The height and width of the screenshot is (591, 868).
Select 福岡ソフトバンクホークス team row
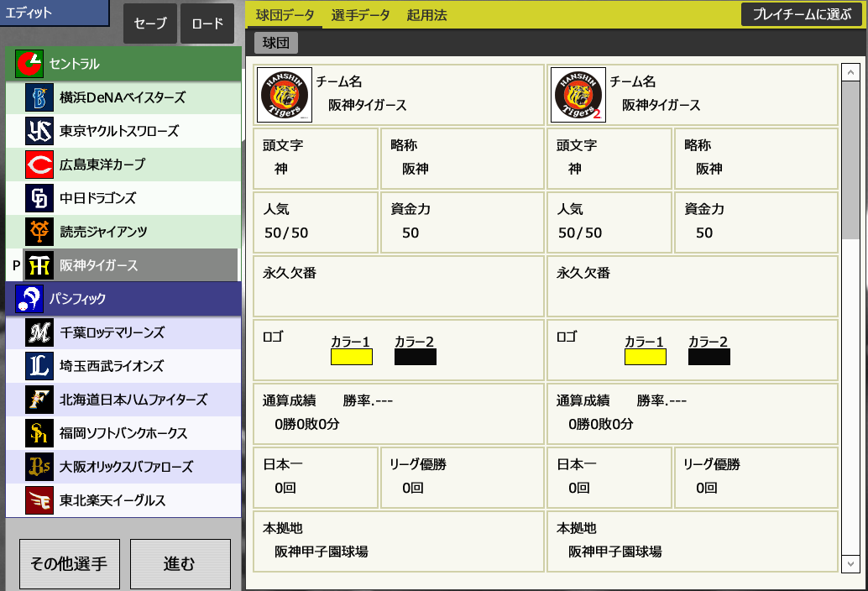(x=123, y=433)
